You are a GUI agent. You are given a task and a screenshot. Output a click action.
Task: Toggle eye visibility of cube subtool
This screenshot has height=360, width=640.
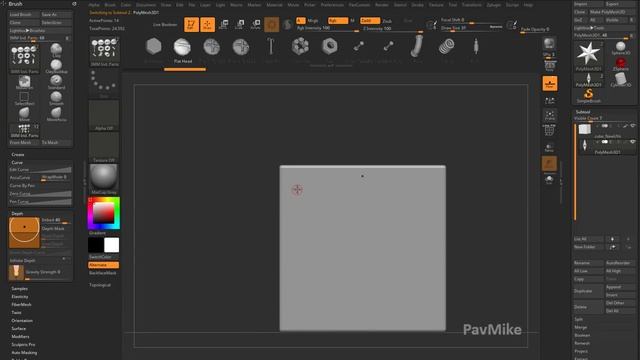(633, 126)
